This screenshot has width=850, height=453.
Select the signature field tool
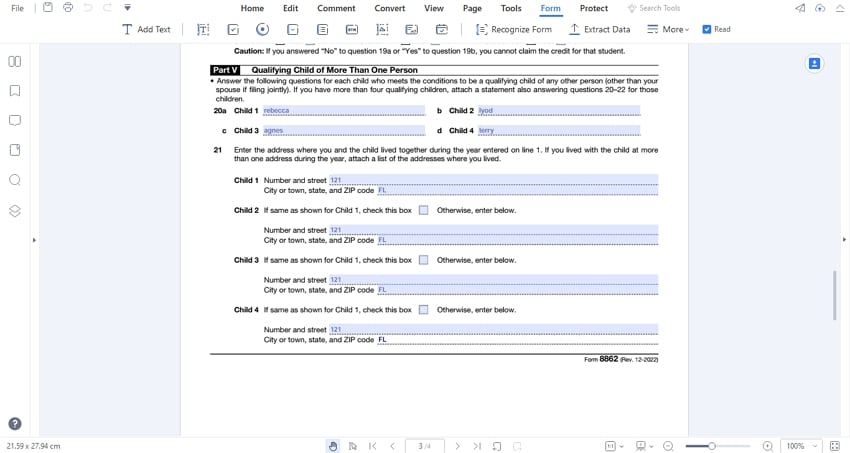click(412, 29)
